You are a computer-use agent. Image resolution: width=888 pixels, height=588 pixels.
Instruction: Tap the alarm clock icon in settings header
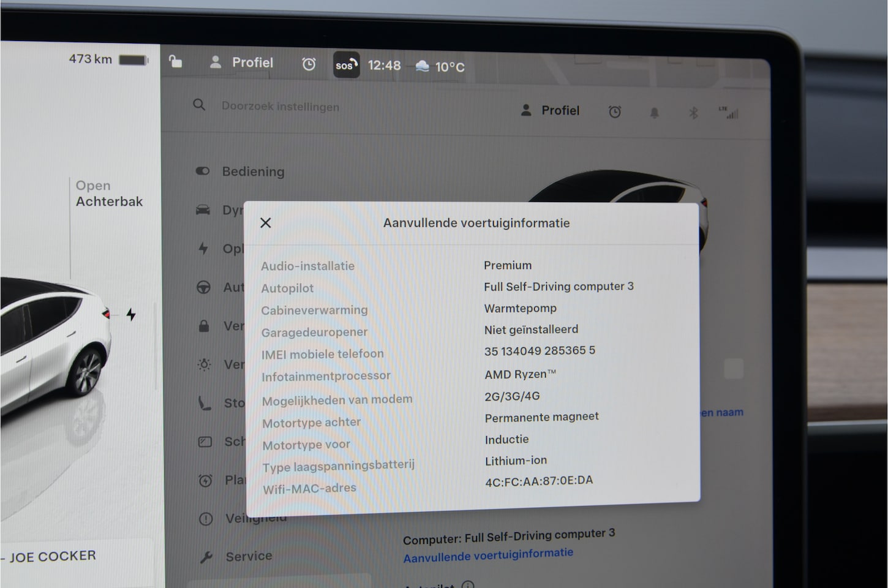tap(615, 112)
